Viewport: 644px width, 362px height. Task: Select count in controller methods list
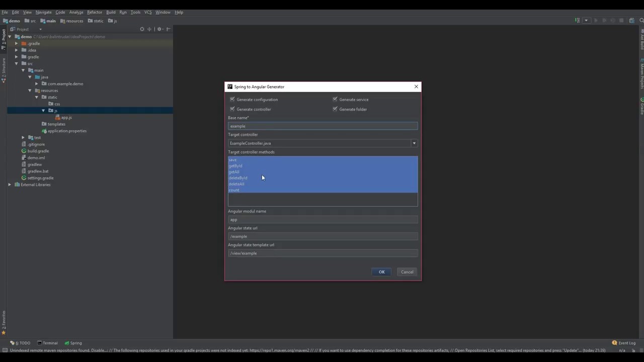tap(323, 190)
